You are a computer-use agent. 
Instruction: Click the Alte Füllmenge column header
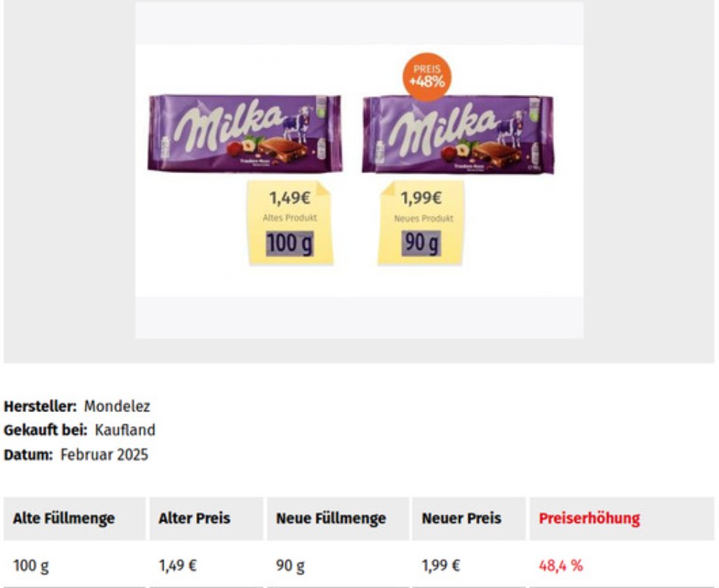pyautogui.click(x=64, y=518)
